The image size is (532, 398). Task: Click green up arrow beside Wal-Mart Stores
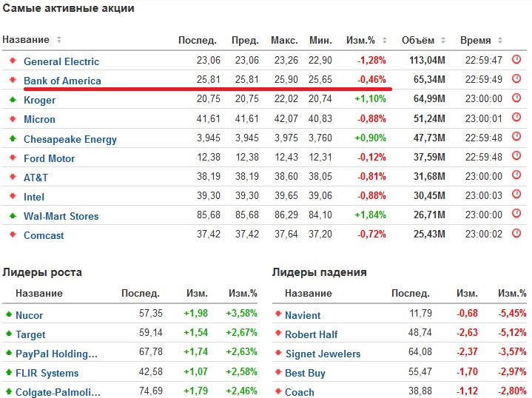pos(13,215)
